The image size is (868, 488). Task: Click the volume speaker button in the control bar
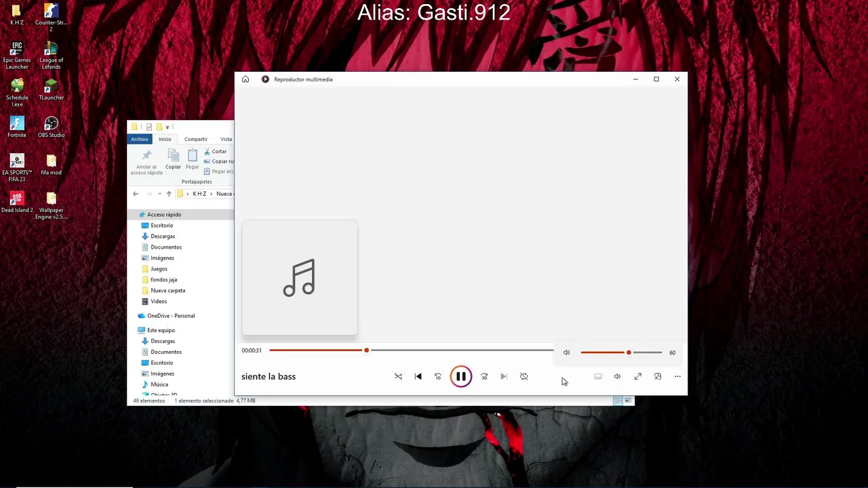[617, 376]
